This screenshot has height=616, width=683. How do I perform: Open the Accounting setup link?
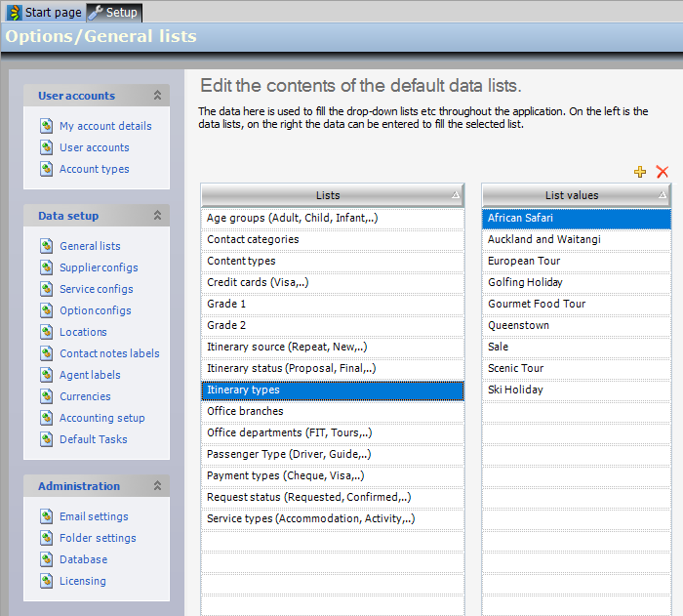point(101,418)
